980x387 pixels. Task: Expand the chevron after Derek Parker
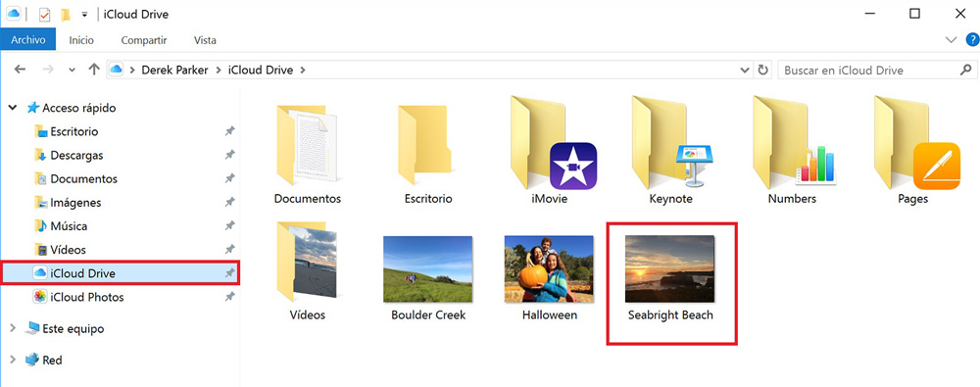click(x=219, y=70)
